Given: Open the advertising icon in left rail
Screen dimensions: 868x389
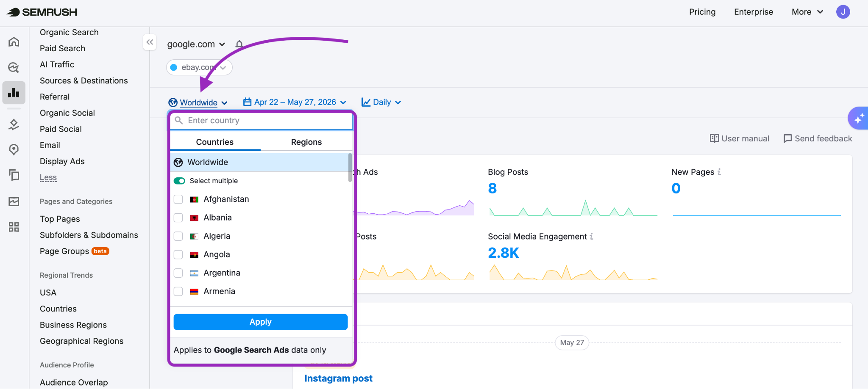Looking at the screenshot, I should (x=14, y=124).
